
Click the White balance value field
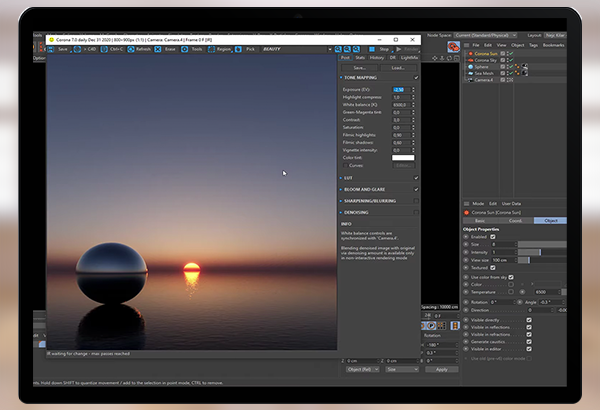(x=402, y=105)
